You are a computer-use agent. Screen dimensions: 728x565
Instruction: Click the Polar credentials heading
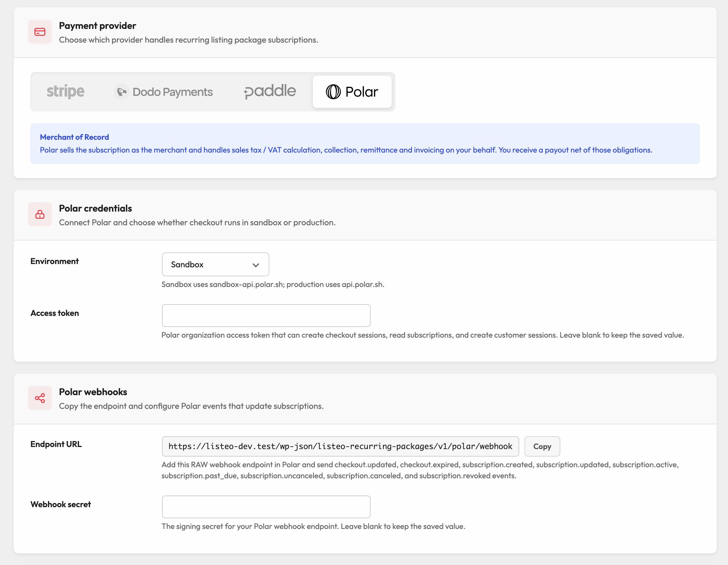[x=95, y=209]
